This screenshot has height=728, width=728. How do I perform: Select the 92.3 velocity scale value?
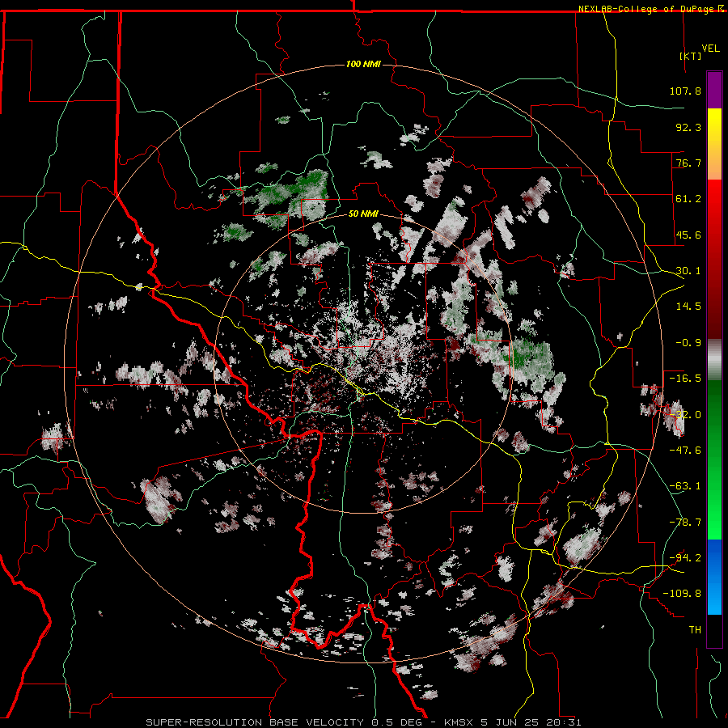pos(688,127)
